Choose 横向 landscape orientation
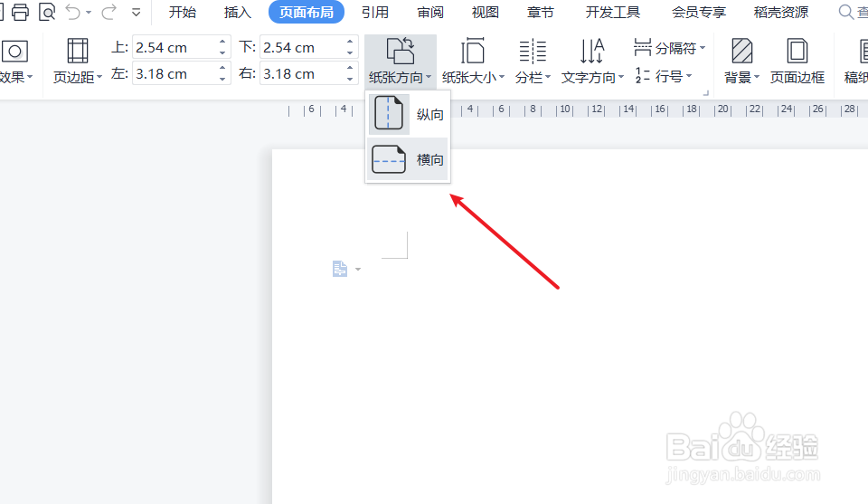868x504 pixels. [x=408, y=159]
